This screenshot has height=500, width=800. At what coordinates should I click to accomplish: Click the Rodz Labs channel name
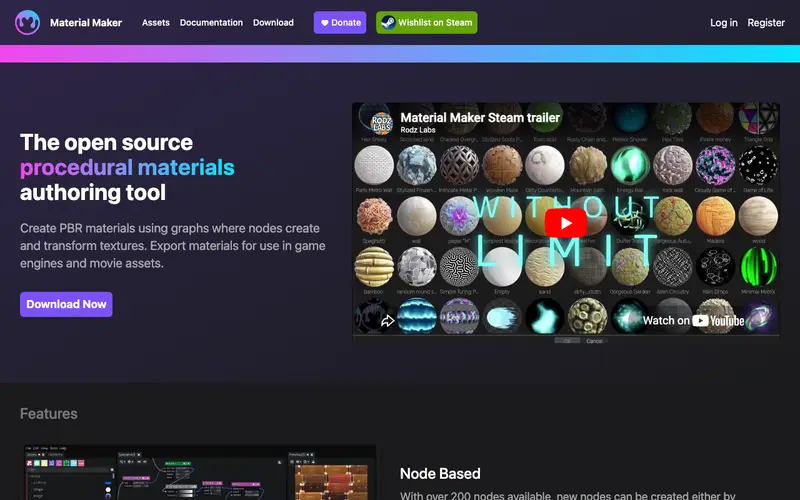418,130
